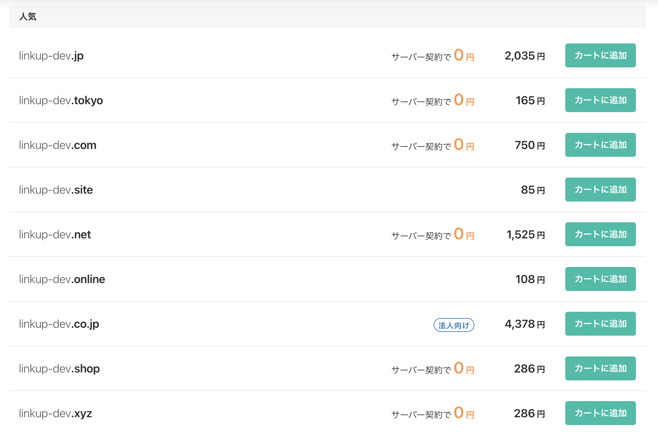Add linkup-dev.tokyo to cart
This screenshot has width=658, height=432.
click(x=600, y=100)
